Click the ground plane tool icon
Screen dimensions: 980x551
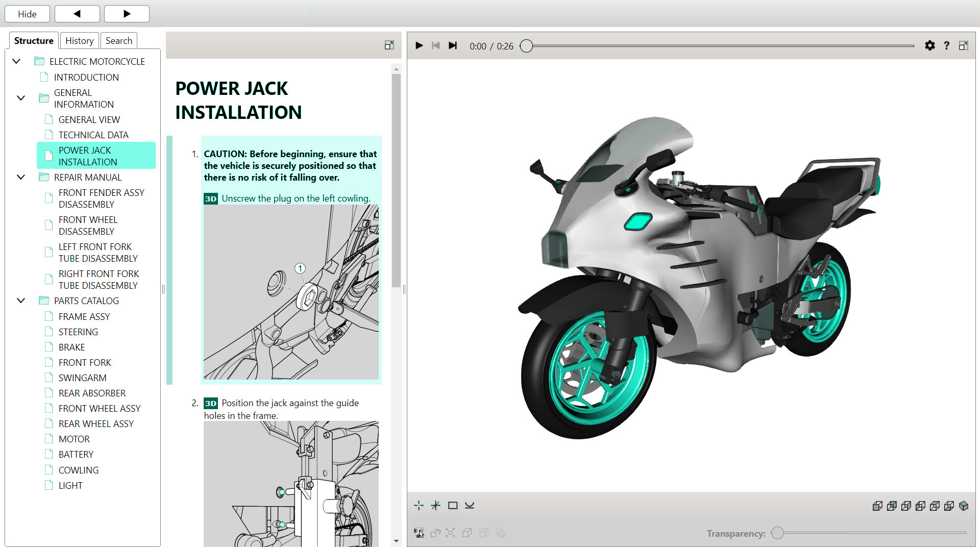470,505
